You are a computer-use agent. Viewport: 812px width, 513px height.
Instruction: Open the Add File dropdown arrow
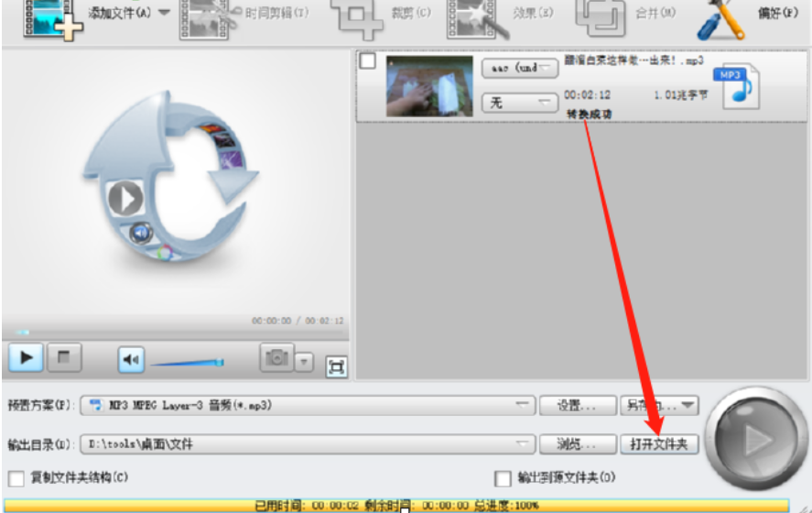(x=164, y=13)
